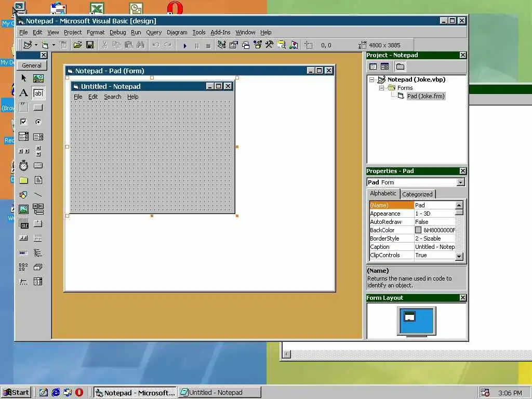Screen dimensions: 532x399
Task: Select the BorderStyle property row
Action: tap(412, 238)
